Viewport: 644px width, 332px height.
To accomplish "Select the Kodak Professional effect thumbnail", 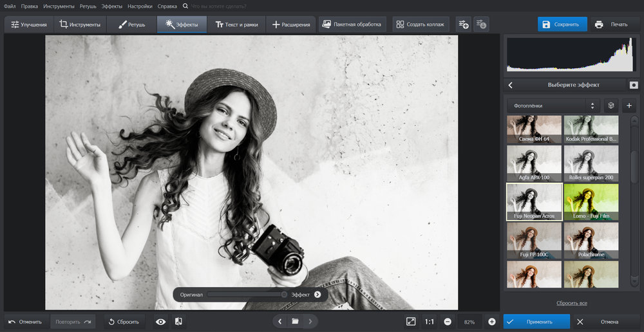I will pyautogui.click(x=591, y=129).
